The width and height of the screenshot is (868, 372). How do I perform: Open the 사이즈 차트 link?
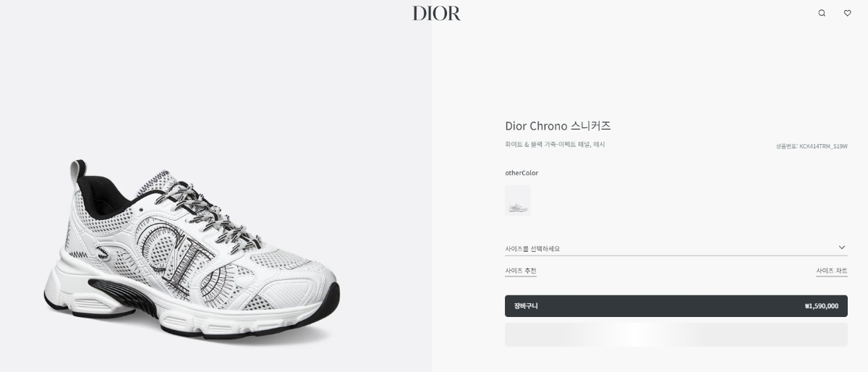(x=832, y=271)
